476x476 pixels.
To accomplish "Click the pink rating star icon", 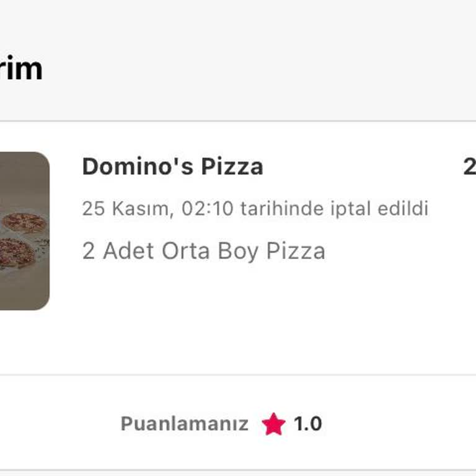I will pos(273,425).
